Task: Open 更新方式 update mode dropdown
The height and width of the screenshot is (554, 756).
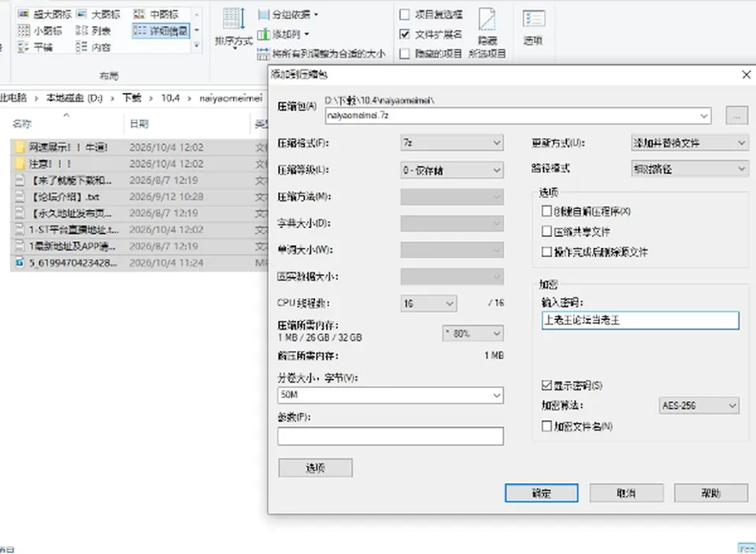Action: pyautogui.click(x=690, y=142)
